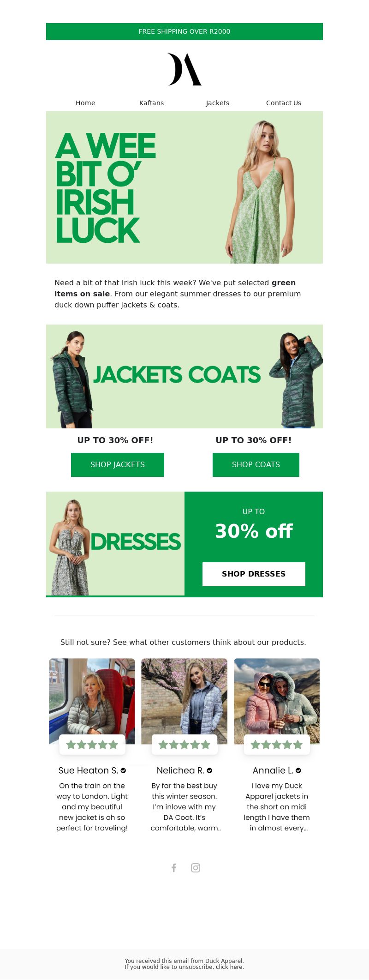Click the SHOP DRESSES button
This screenshot has height=980, width=369.
coord(254,574)
